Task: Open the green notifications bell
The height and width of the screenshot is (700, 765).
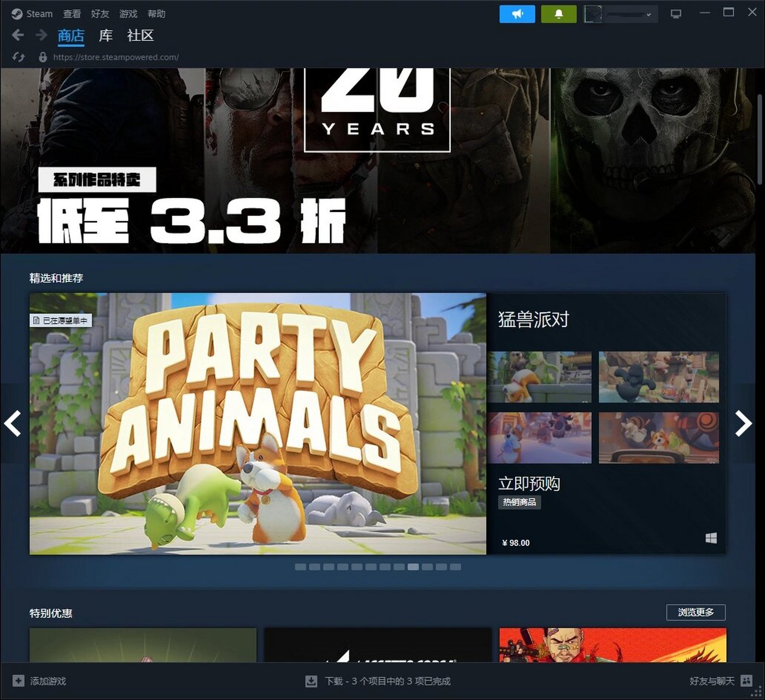Action: [559, 14]
